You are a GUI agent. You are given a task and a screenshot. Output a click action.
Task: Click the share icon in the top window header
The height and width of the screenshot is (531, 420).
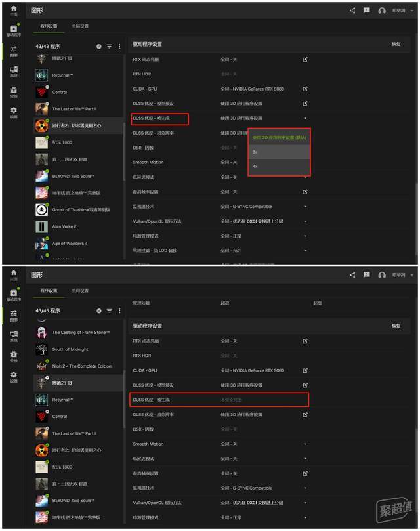click(352, 11)
